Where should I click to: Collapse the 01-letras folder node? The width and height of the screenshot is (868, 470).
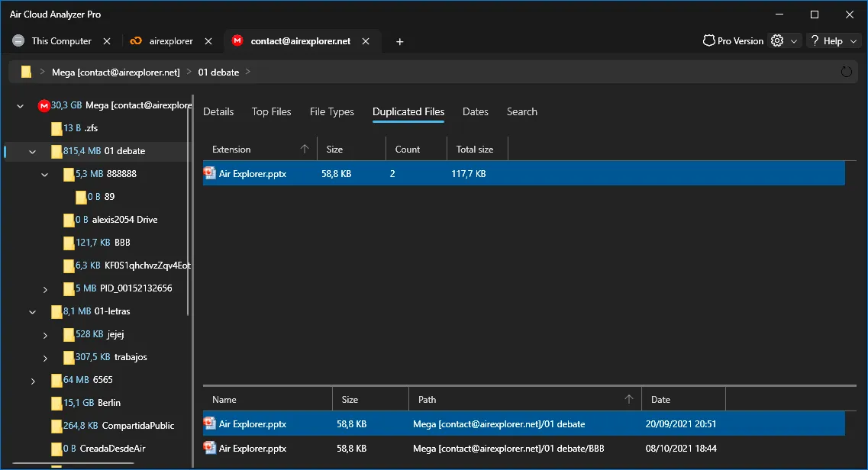click(33, 312)
